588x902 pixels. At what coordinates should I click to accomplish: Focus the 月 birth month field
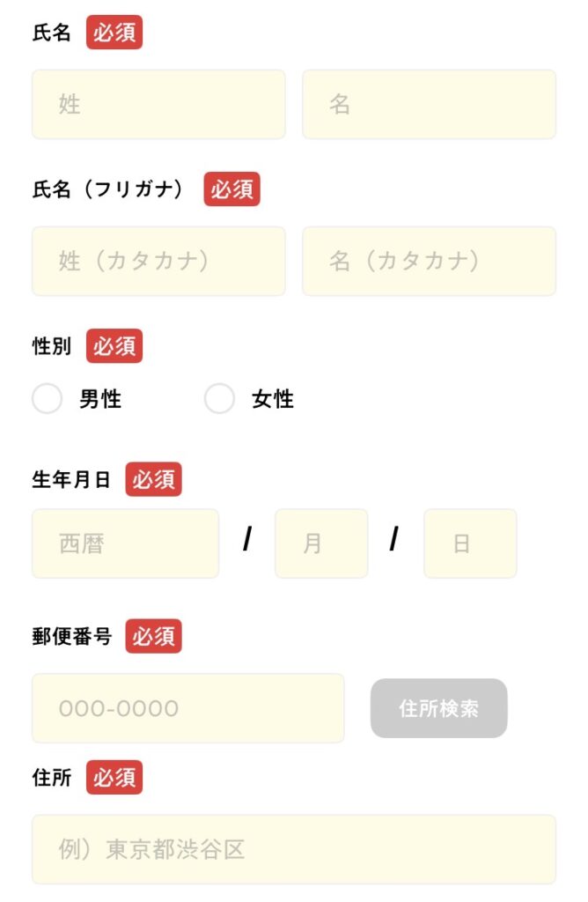[321, 543]
